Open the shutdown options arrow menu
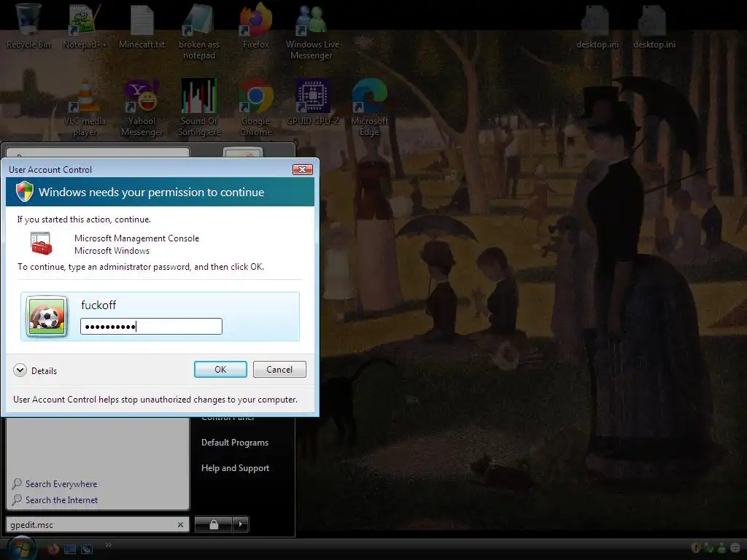 pyautogui.click(x=241, y=524)
